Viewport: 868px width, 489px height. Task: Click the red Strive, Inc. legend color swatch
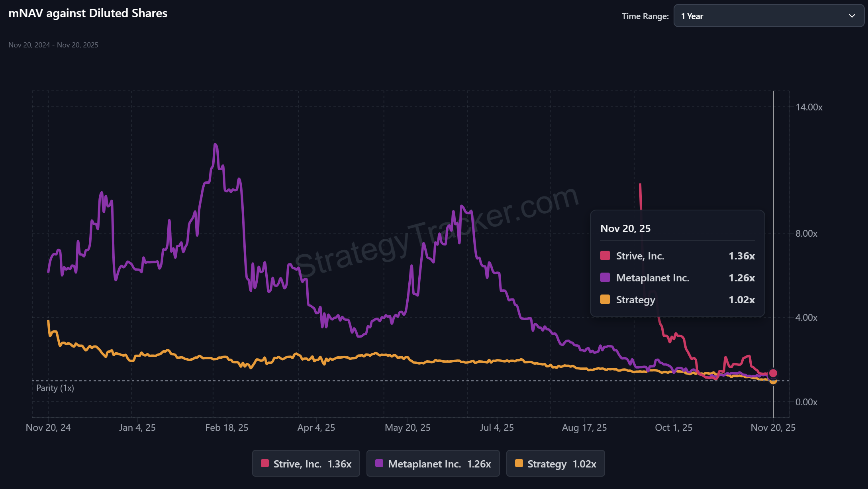pos(265,463)
